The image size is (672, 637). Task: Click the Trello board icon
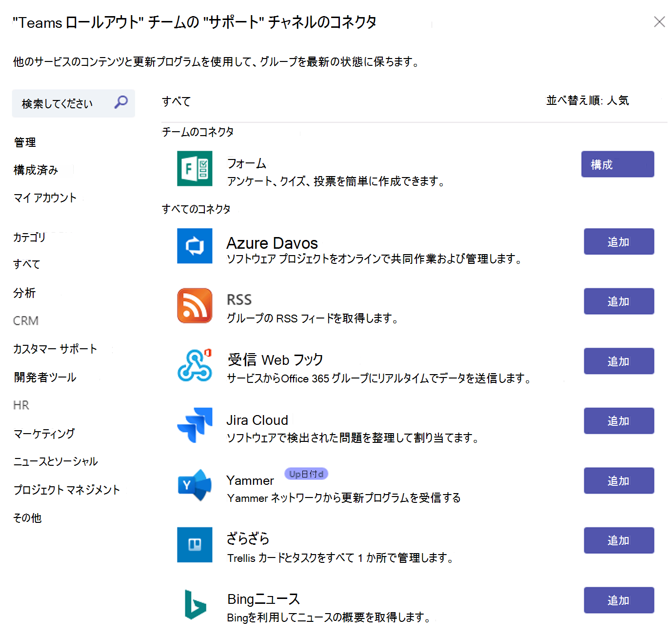195,545
